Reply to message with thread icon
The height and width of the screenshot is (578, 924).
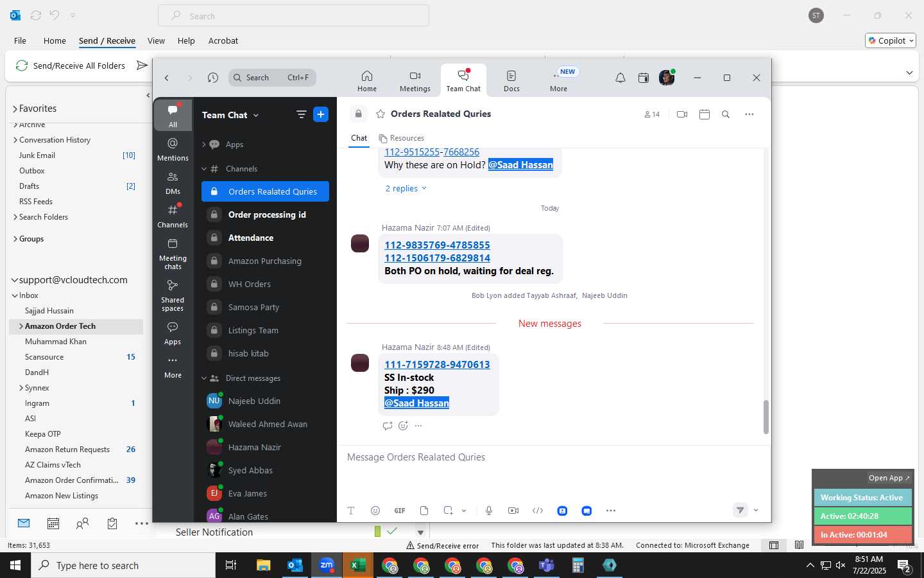pyautogui.click(x=387, y=426)
